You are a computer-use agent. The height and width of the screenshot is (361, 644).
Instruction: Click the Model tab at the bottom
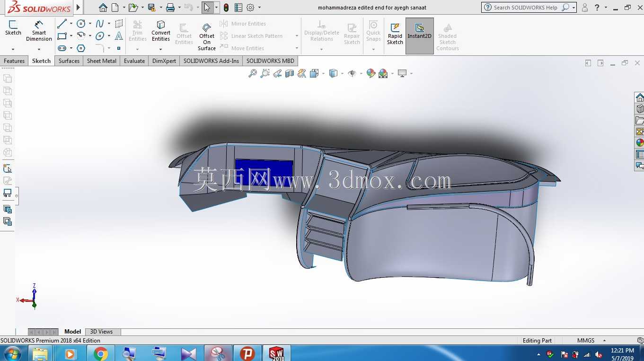[73, 332]
